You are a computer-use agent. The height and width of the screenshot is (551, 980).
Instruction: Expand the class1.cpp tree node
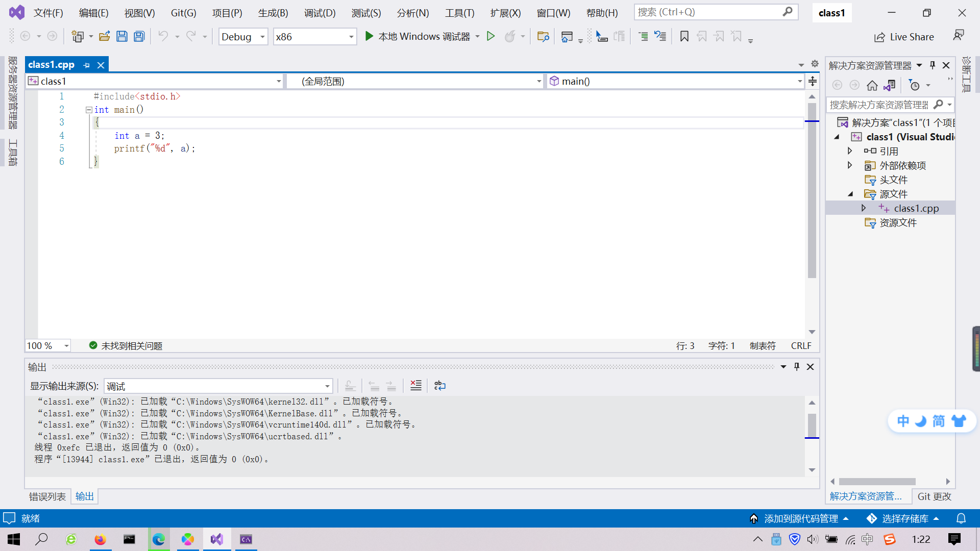click(864, 208)
